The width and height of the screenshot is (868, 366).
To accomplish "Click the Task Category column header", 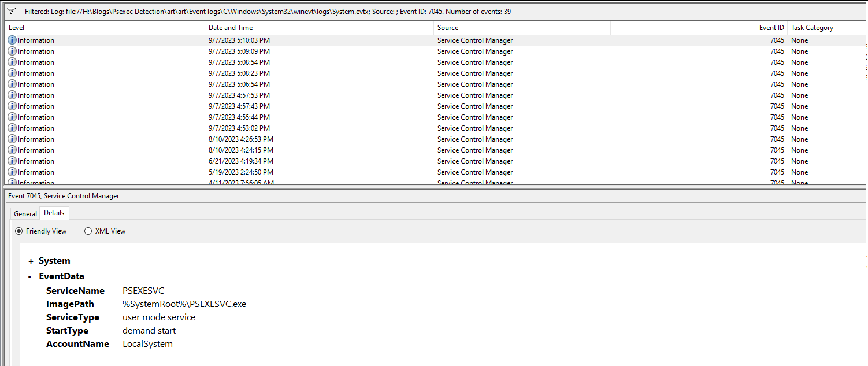I will (x=812, y=28).
